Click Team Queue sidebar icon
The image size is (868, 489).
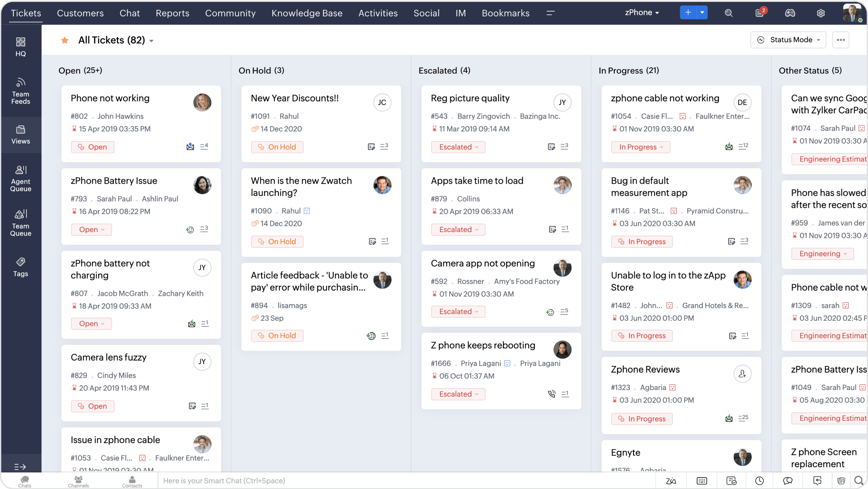(x=21, y=222)
